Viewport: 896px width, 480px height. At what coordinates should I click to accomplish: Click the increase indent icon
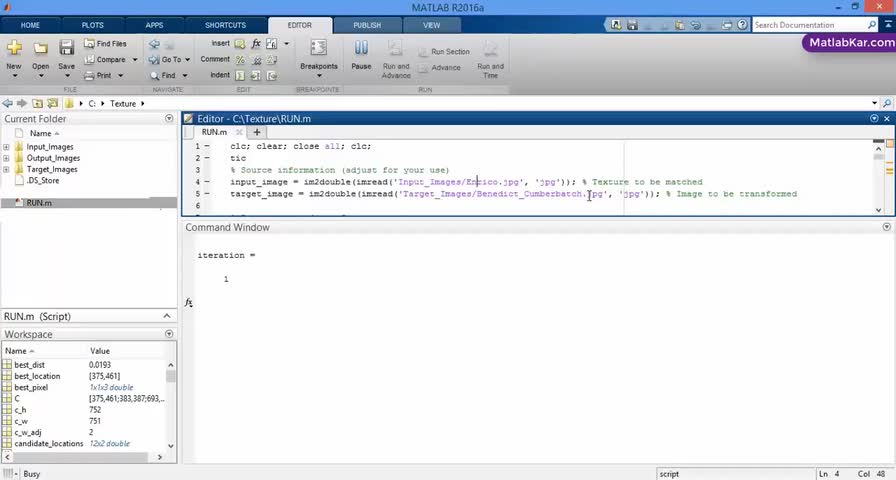pyautogui.click(x=256, y=75)
